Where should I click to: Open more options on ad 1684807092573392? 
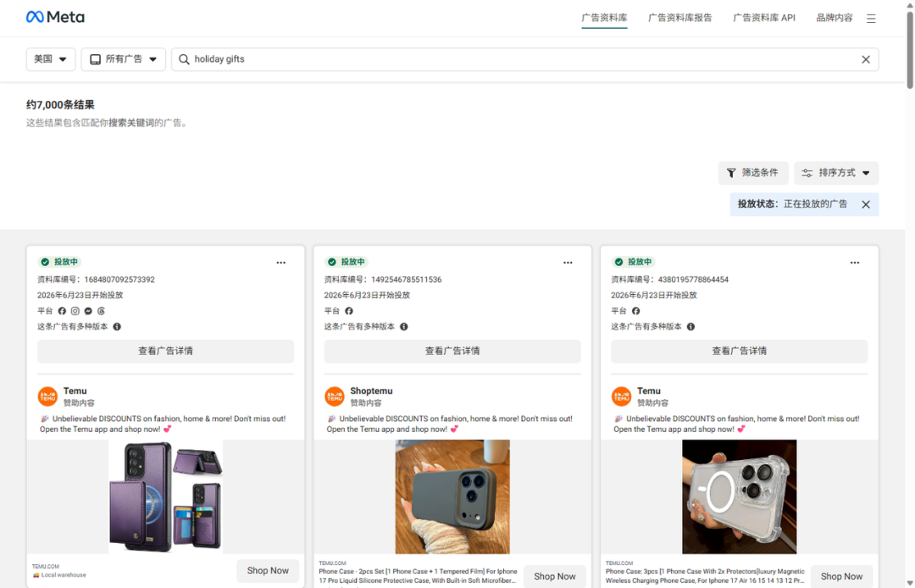(280, 263)
